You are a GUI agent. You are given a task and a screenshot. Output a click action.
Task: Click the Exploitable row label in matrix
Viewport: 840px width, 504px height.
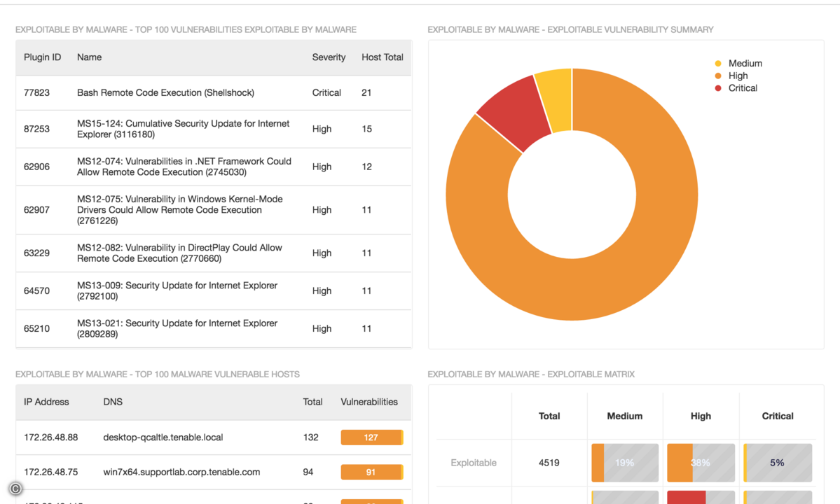click(474, 463)
